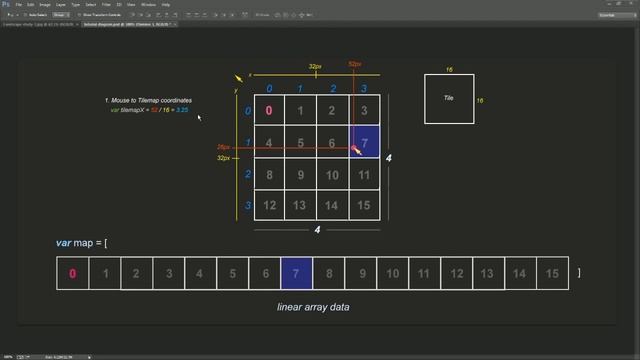The image size is (640, 360).
Task: Open the Layer menu
Action: click(60, 4)
